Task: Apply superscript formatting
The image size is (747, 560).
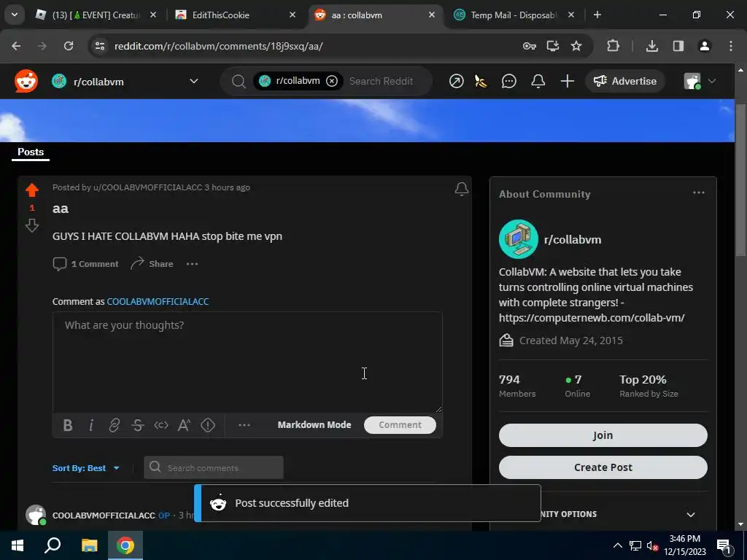Action: click(x=185, y=425)
